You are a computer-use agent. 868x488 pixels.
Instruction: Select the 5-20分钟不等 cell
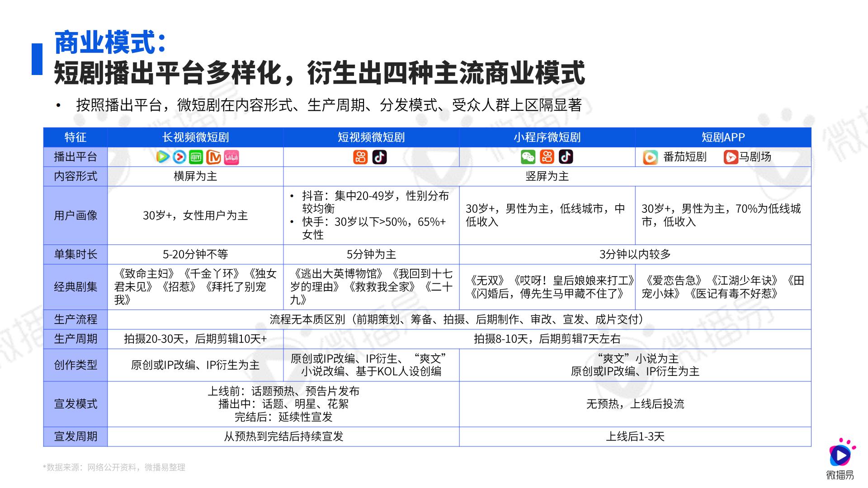click(195, 254)
